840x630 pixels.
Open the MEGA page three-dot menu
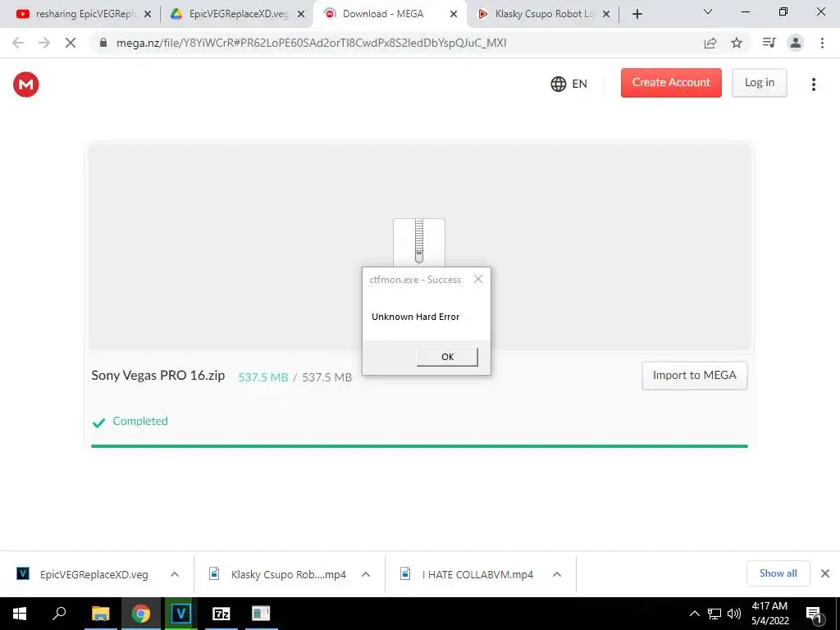(813, 84)
